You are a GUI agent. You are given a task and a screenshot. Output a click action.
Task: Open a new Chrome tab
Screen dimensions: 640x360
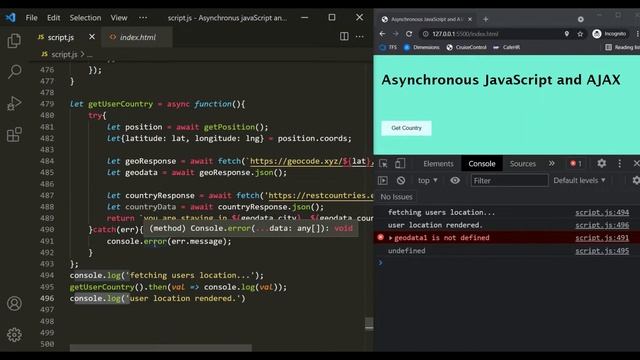485,19
